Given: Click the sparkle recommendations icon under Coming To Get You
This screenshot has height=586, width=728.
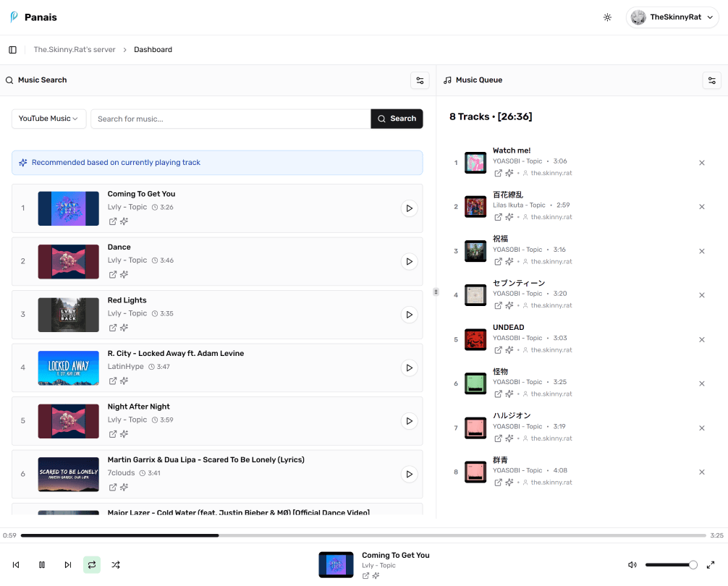Looking at the screenshot, I should 123,221.
